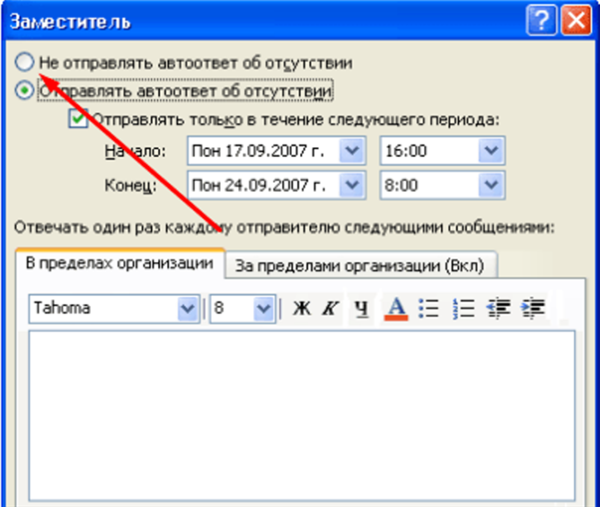
Task: Switch to 'За пределами организации (Вкл)' tab
Action: (x=360, y=265)
